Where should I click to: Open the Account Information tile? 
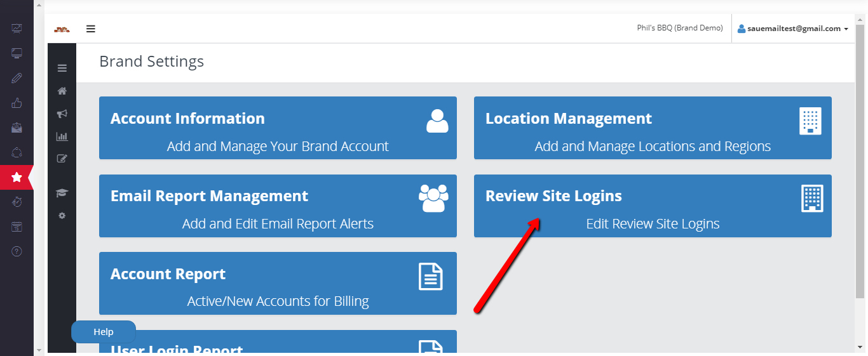point(278,128)
